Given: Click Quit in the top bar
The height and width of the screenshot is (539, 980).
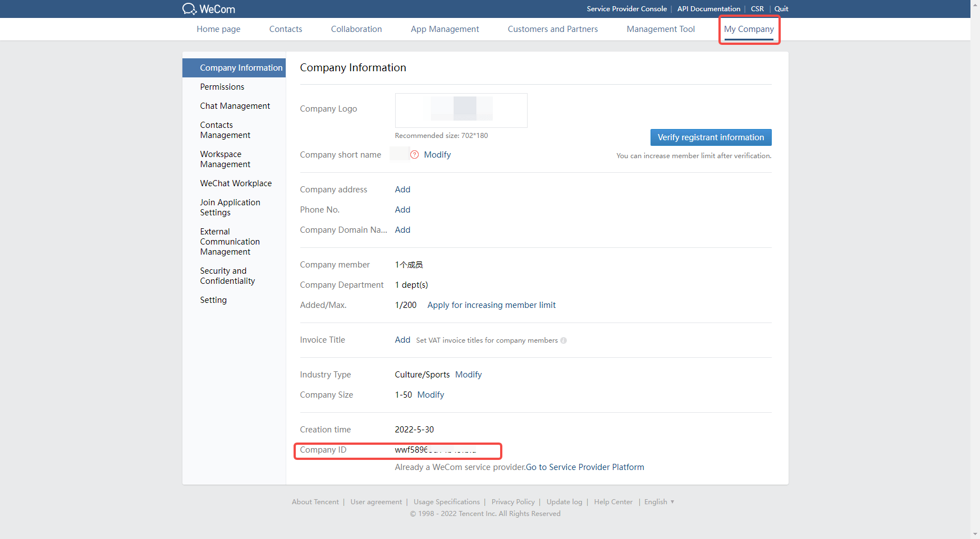Looking at the screenshot, I should 781,9.
